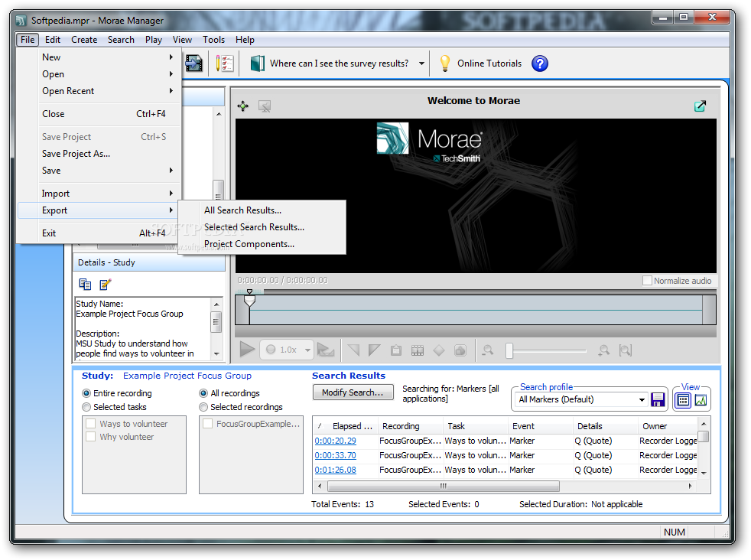Choose Selected Search Results... export option

pyautogui.click(x=262, y=227)
